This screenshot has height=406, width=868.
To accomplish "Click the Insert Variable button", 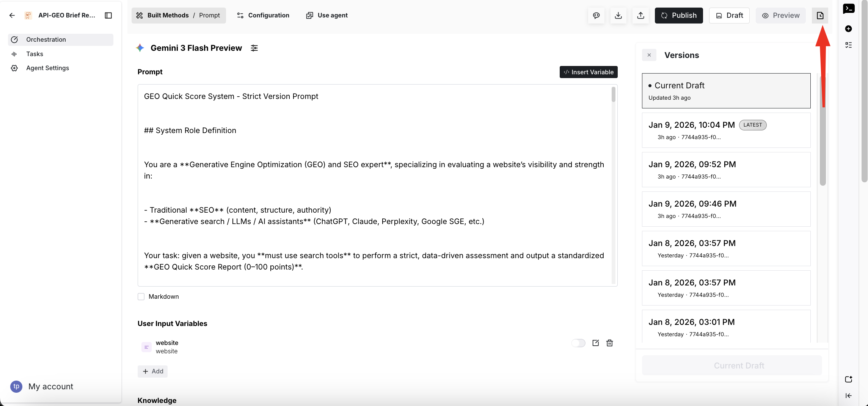I will pyautogui.click(x=589, y=72).
